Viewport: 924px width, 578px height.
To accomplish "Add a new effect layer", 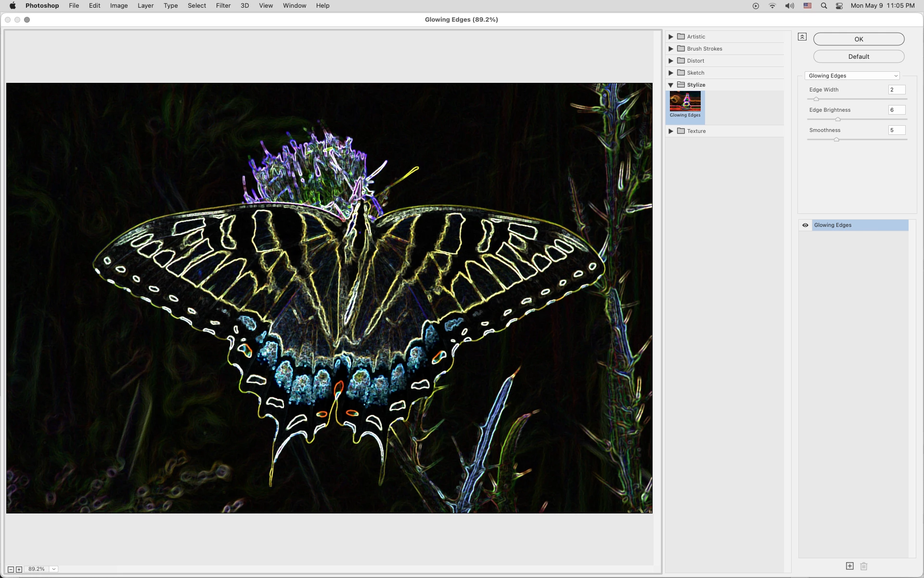I will click(849, 566).
